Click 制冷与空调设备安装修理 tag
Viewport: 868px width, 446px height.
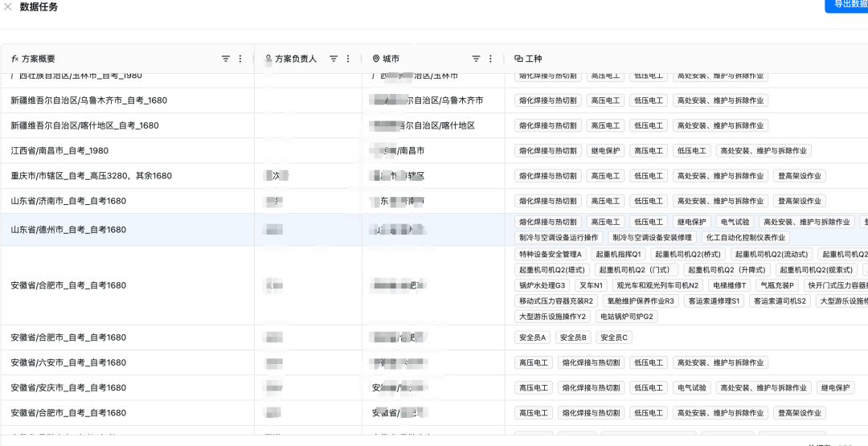[x=652, y=238]
